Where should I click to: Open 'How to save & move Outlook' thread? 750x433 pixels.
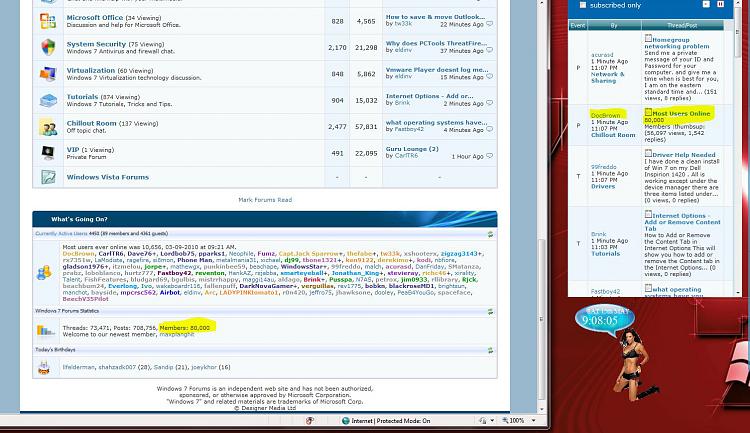point(436,17)
